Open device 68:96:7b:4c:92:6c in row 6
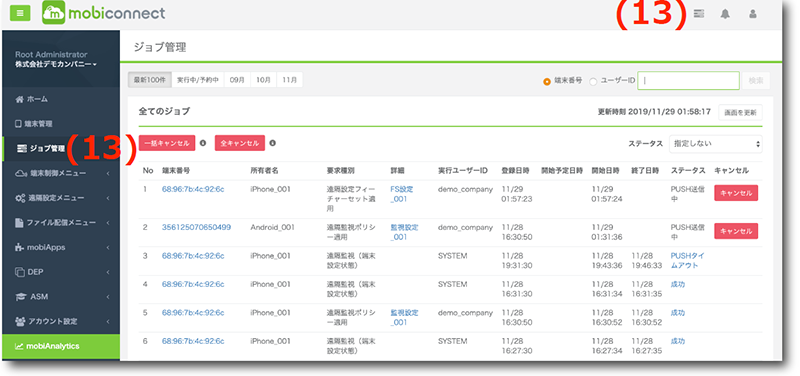The height and width of the screenshot is (376, 800). (x=193, y=341)
